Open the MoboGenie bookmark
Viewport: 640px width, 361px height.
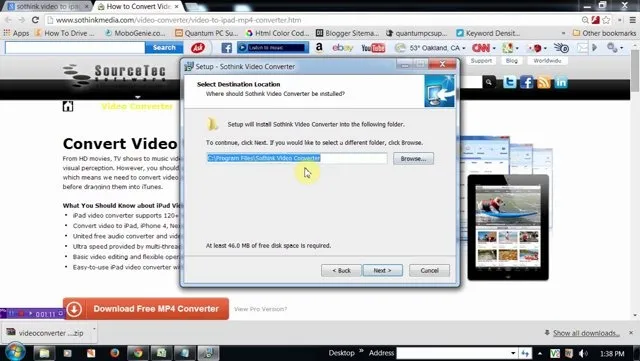click(135, 33)
